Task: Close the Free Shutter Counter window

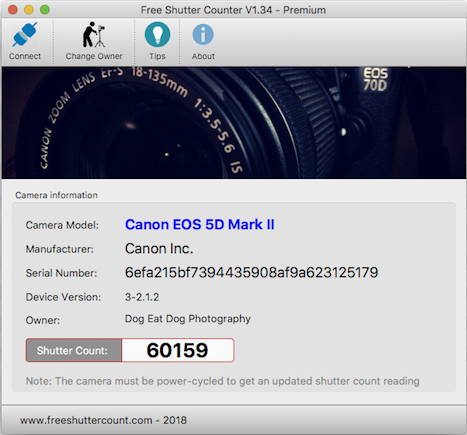Action: [x=13, y=10]
